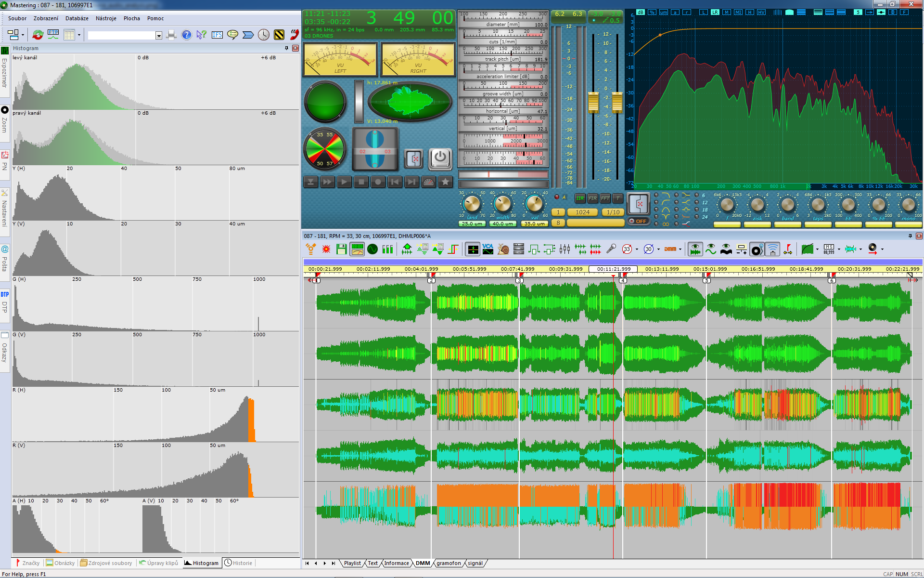Click the green floppy disk save icon
This screenshot has width=924, height=578.
(341, 249)
